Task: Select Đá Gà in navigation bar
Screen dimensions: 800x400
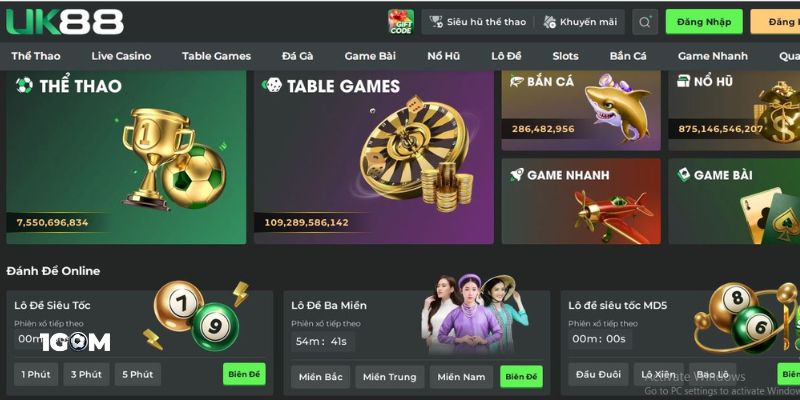Action: click(x=297, y=56)
